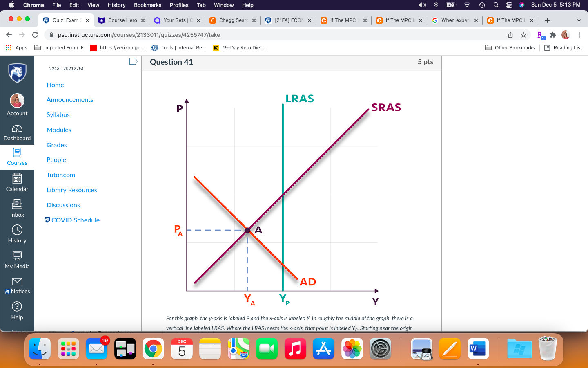
Task: Open Control Center in menu bar
Action: [x=509, y=5]
